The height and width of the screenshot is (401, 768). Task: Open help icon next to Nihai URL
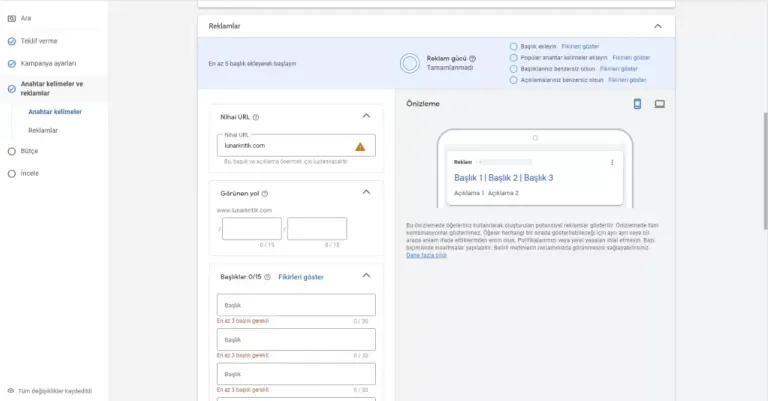coord(256,118)
